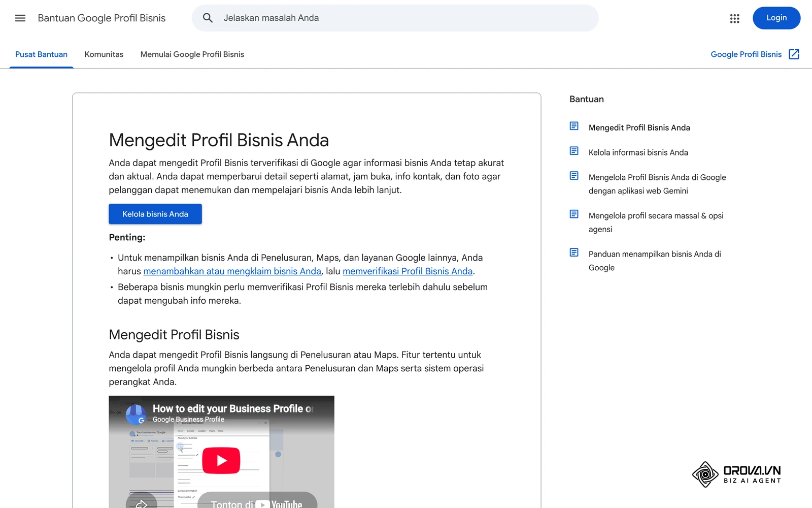Open the Gemini web app sidebar article
The width and height of the screenshot is (812, 508).
coord(657,184)
